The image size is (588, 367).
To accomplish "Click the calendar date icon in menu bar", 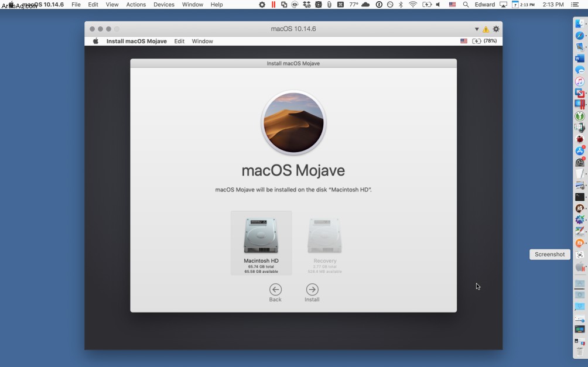I will pos(515,5).
